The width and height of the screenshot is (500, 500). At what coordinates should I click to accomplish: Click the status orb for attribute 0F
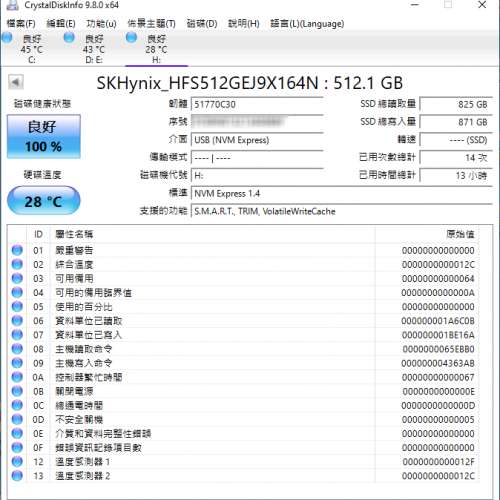pos(17,448)
